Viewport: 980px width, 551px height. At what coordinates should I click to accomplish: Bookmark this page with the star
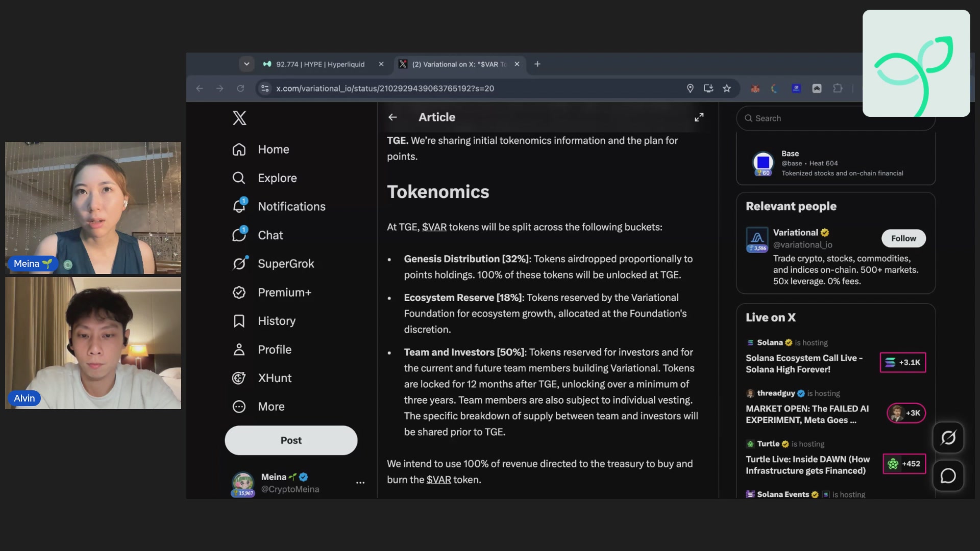pyautogui.click(x=727, y=88)
